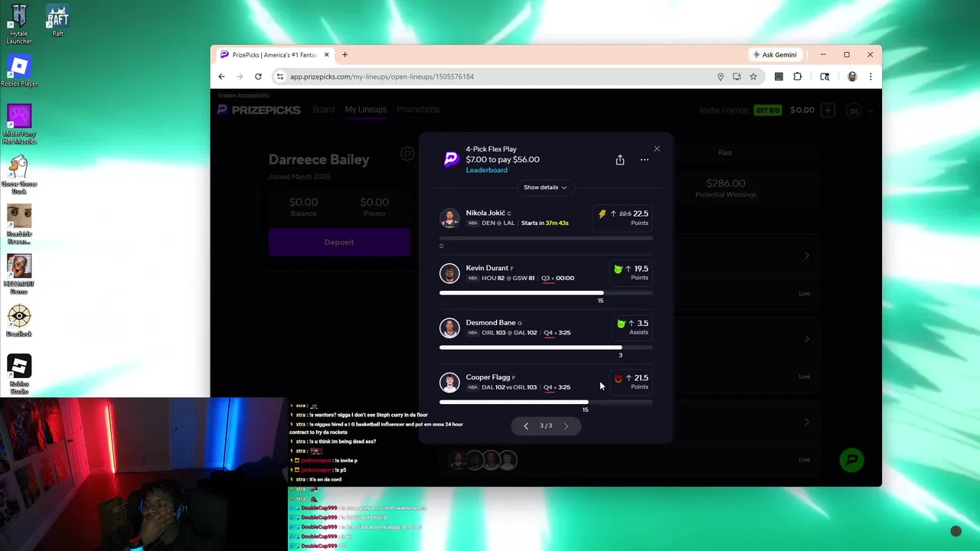The image size is (980, 551).
Task: Open the Deadlock desktop icon
Action: click(19, 321)
